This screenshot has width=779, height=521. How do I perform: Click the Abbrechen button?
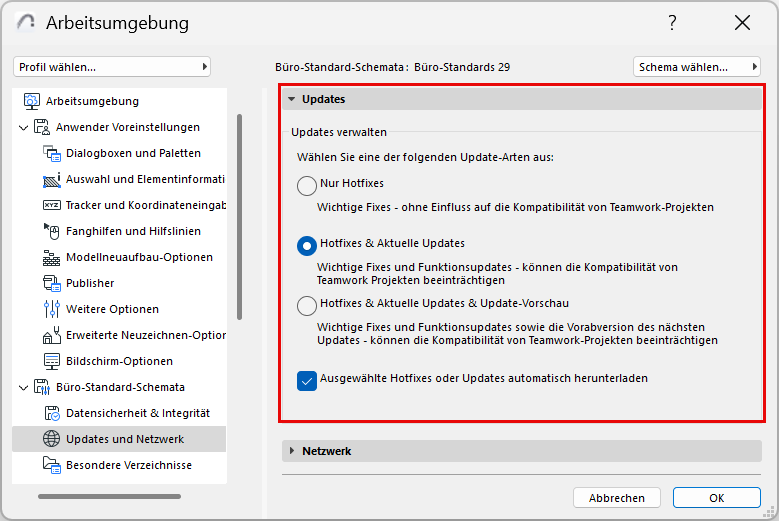pyautogui.click(x=617, y=497)
